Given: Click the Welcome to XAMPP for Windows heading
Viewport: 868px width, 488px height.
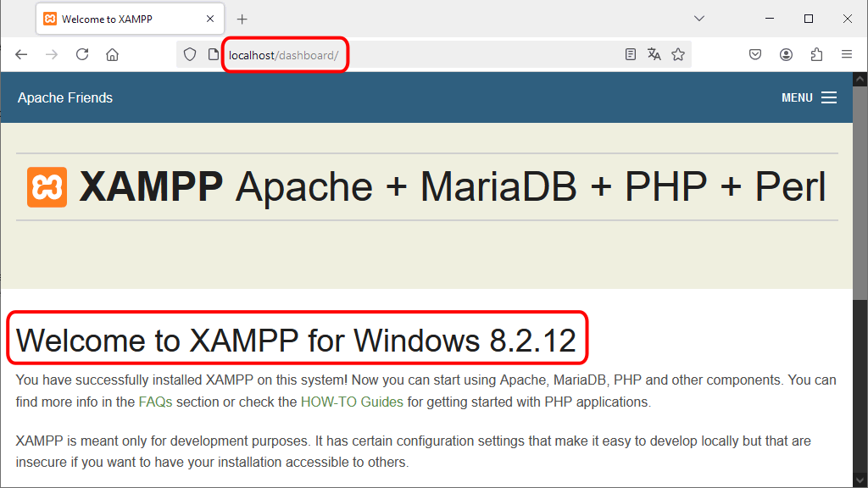Looking at the screenshot, I should point(296,340).
